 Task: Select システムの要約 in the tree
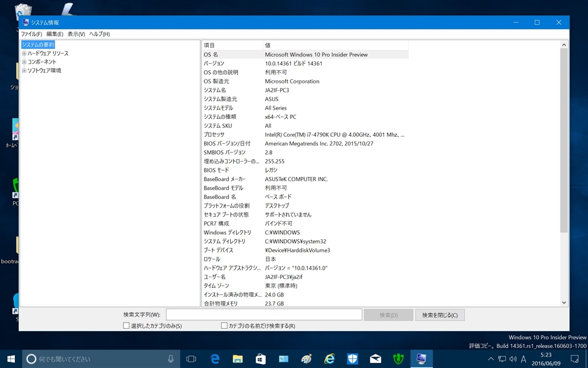(38, 45)
